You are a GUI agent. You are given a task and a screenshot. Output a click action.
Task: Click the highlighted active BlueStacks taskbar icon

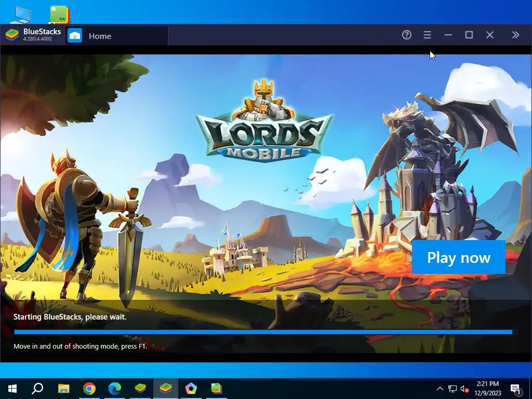(166, 389)
